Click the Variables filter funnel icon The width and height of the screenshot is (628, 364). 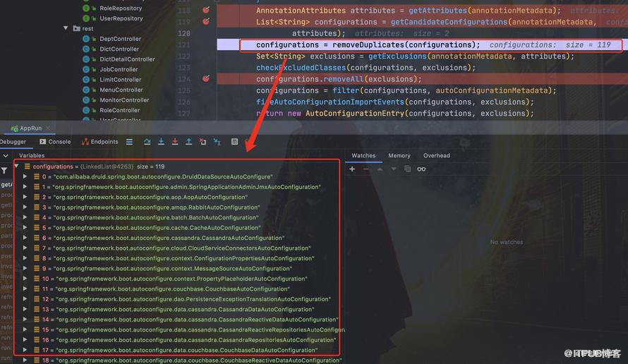pyautogui.click(x=4, y=171)
